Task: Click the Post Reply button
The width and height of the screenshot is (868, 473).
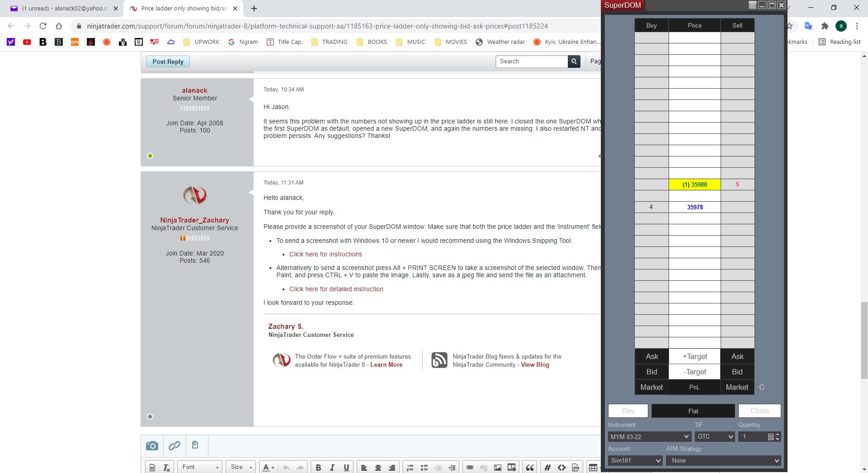Action: 168,62
